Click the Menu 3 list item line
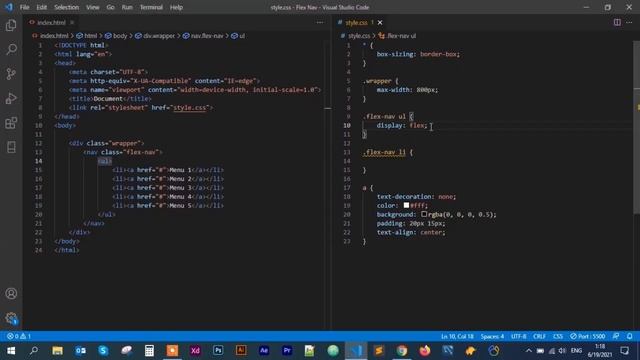This screenshot has width=640, height=360. [168, 188]
